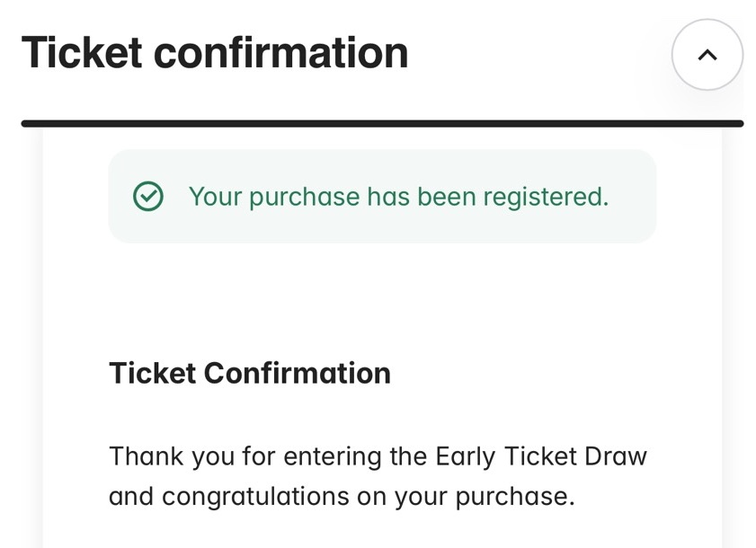Click the word "Your" in the success message
Screen dimensions: 756x548
click(215, 196)
